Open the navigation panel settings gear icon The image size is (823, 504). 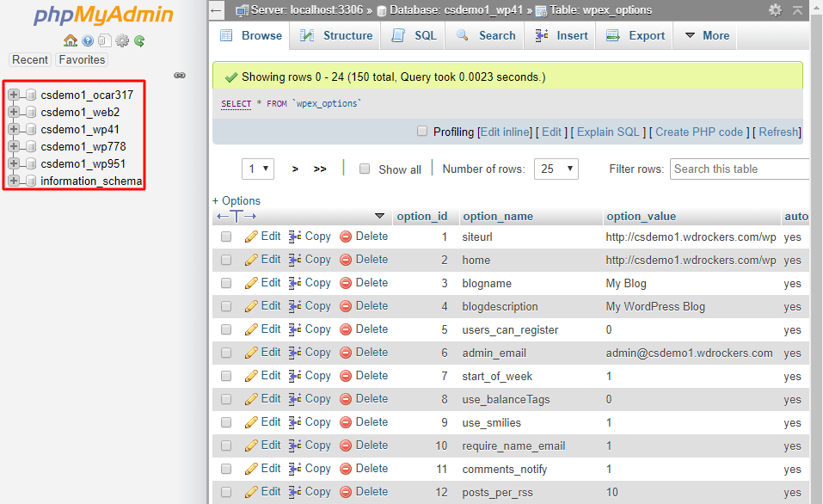click(x=122, y=40)
